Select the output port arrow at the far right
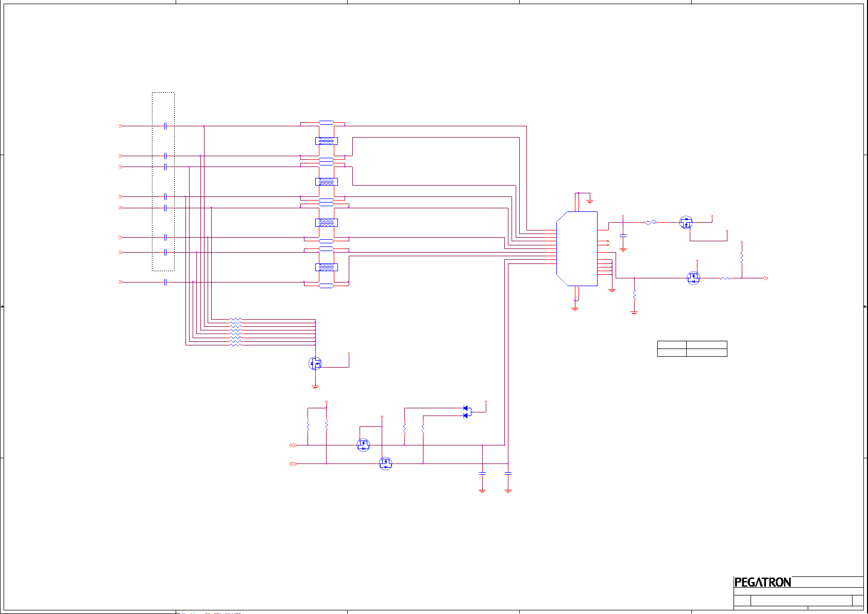This screenshot has height=614, width=868. (766, 278)
